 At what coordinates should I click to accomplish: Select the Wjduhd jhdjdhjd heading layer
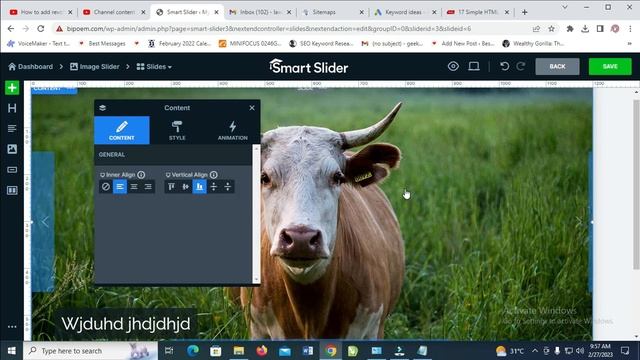(x=126, y=324)
